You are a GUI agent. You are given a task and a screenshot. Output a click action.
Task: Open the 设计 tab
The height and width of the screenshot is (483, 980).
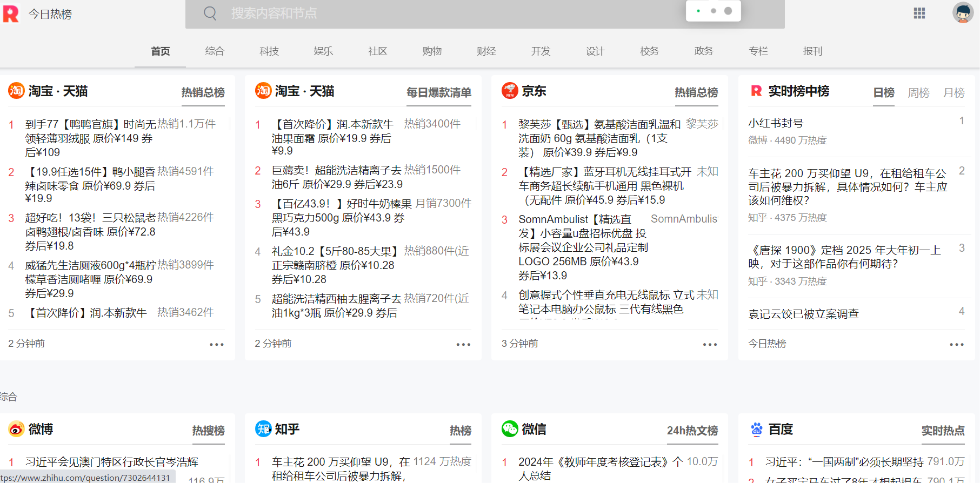pos(595,51)
